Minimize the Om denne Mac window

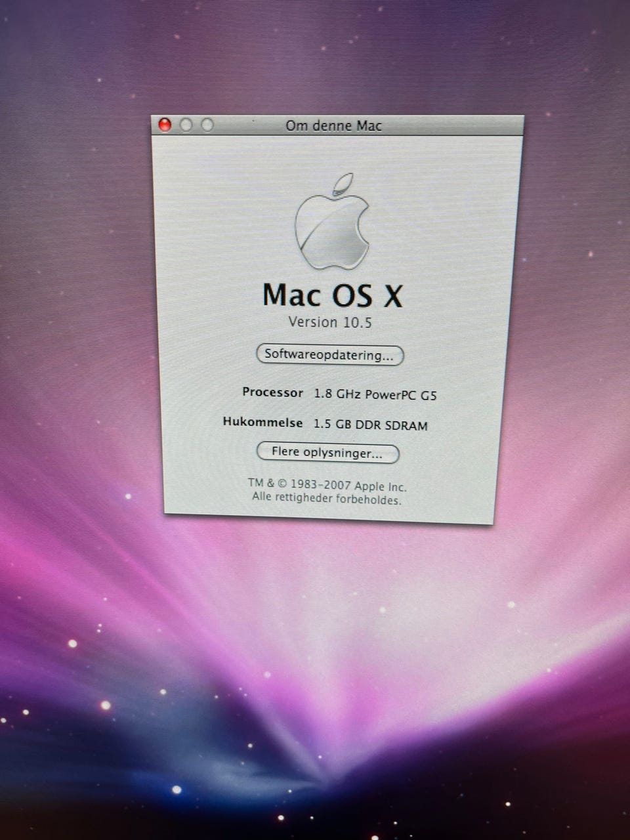click(x=186, y=125)
